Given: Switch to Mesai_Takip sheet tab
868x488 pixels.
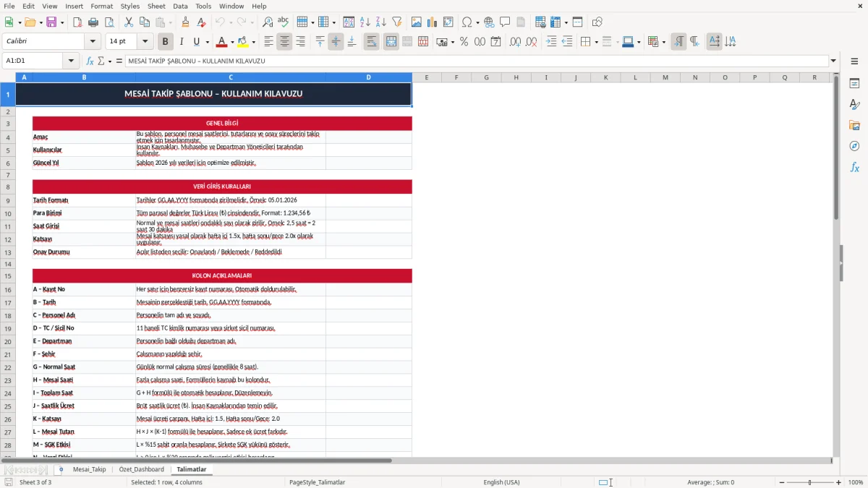Looking at the screenshot, I should pos(89,469).
